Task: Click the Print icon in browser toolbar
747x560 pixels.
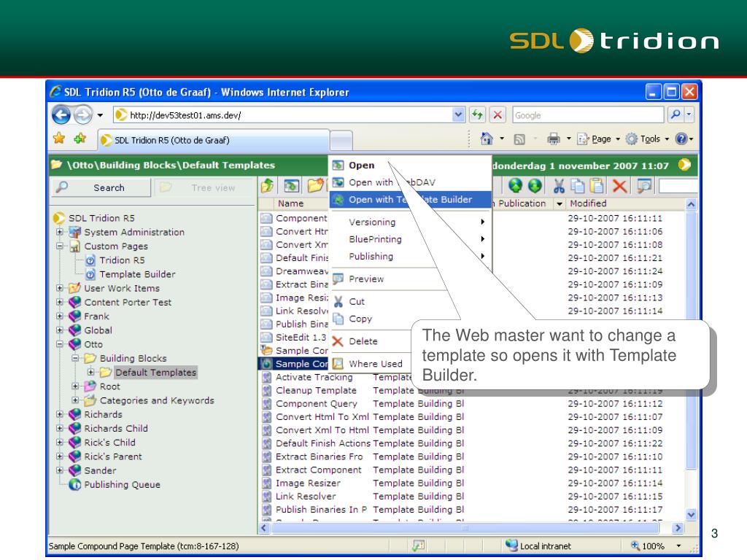Action: 554,139
